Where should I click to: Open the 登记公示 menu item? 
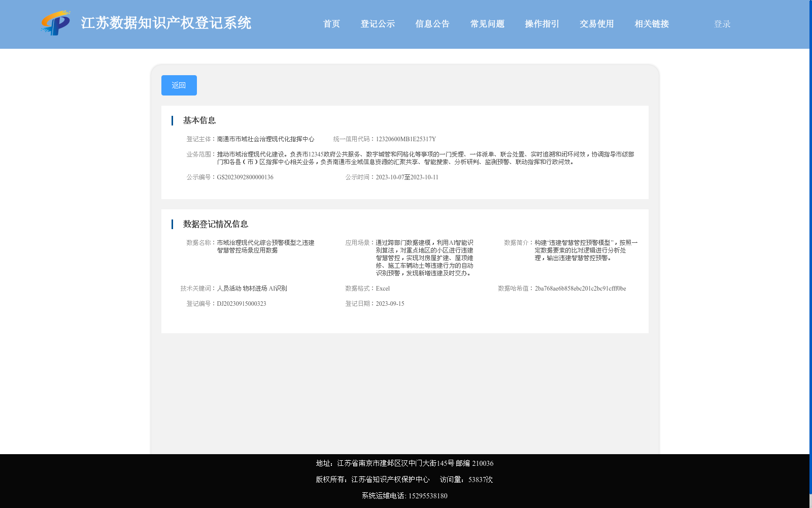378,24
